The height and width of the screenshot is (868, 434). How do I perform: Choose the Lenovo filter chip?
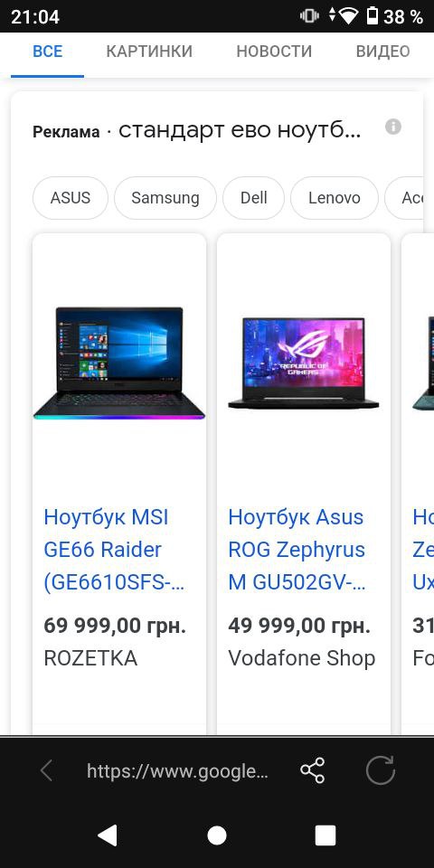point(335,198)
